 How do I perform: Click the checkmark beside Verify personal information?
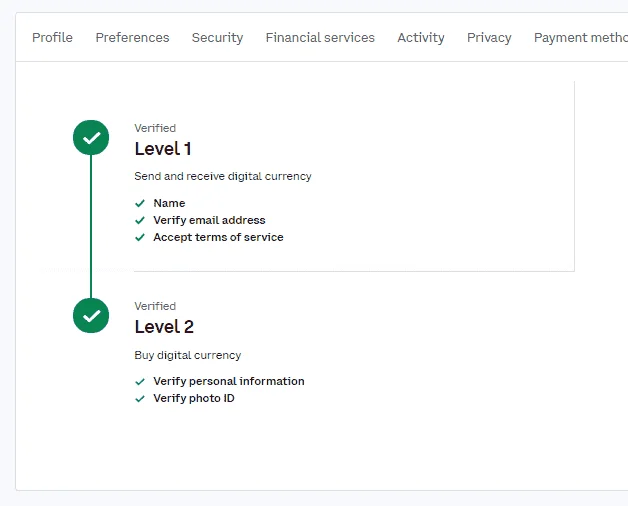[x=140, y=381]
